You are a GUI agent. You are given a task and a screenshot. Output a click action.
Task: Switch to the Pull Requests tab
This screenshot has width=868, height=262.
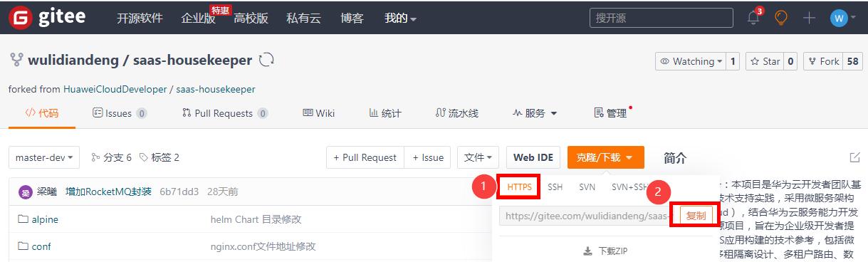pyautogui.click(x=225, y=112)
